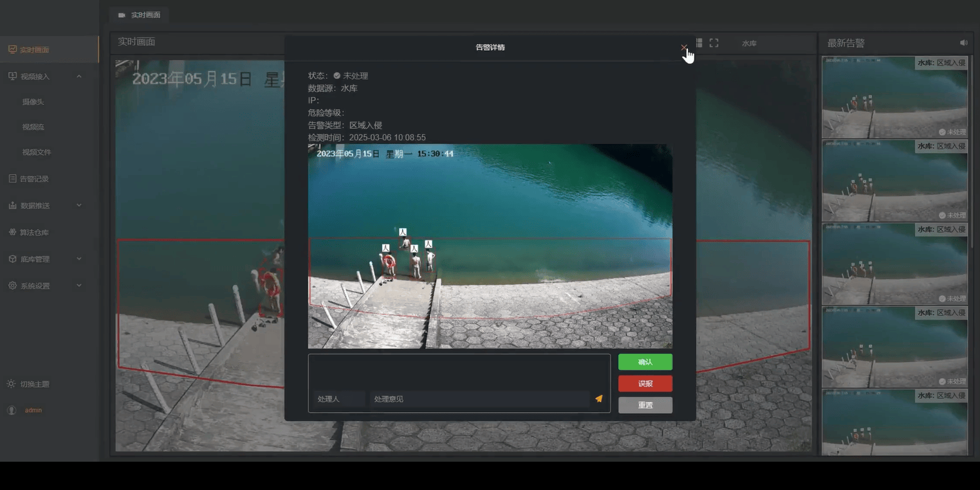Expand the 系统设置 submenu
Image resolution: width=980 pixels, height=490 pixels.
(79, 285)
